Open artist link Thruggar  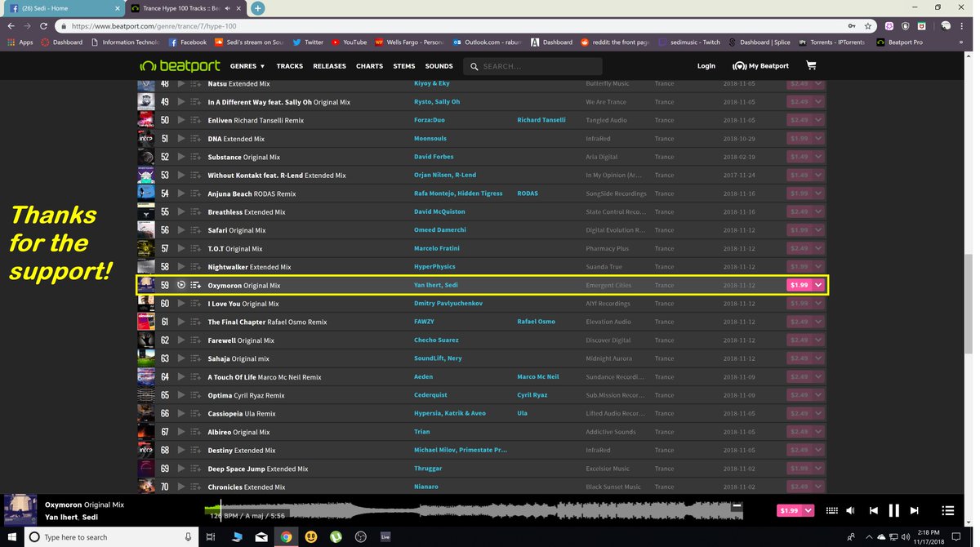point(428,469)
